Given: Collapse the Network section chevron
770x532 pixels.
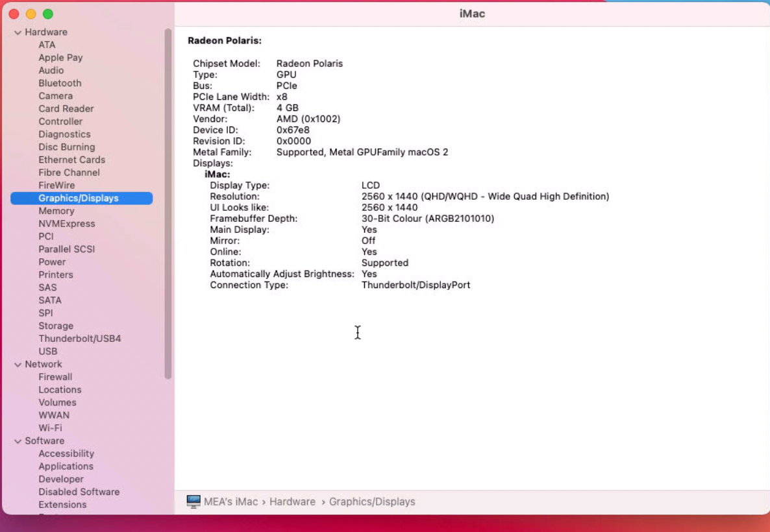Looking at the screenshot, I should [x=18, y=365].
